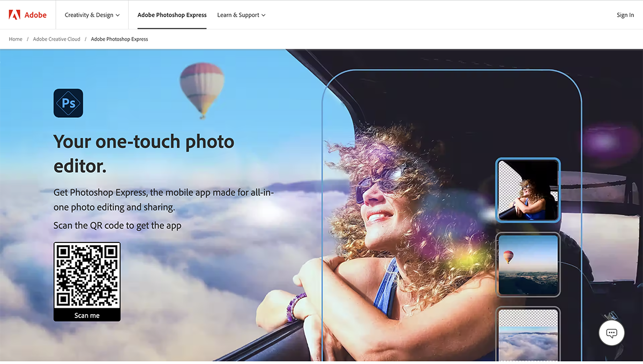Open the Adobe Creative Cloud breadcrumb link

[x=56, y=39]
